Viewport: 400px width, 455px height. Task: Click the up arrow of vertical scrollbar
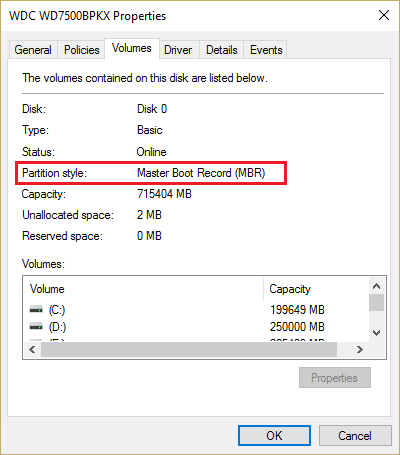[x=377, y=286]
